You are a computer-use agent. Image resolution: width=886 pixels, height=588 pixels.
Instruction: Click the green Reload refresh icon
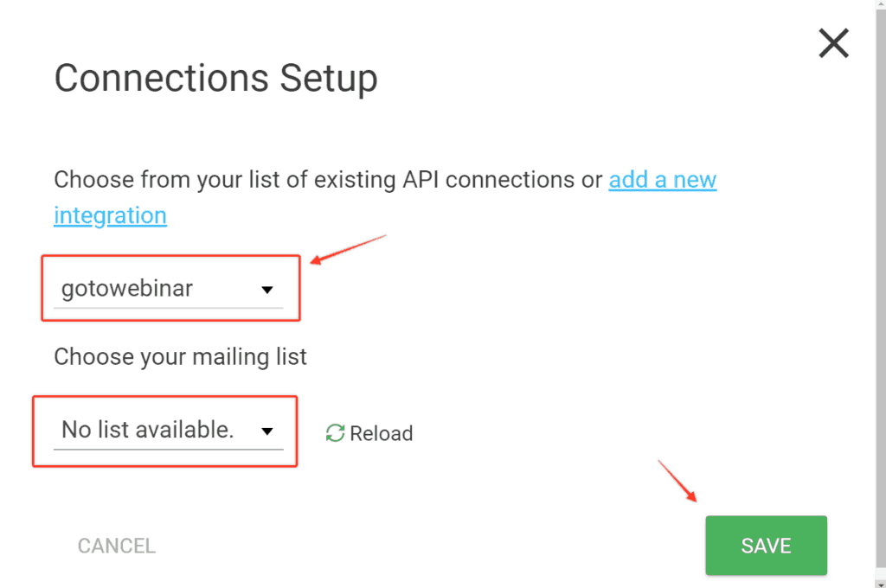point(335,433)
